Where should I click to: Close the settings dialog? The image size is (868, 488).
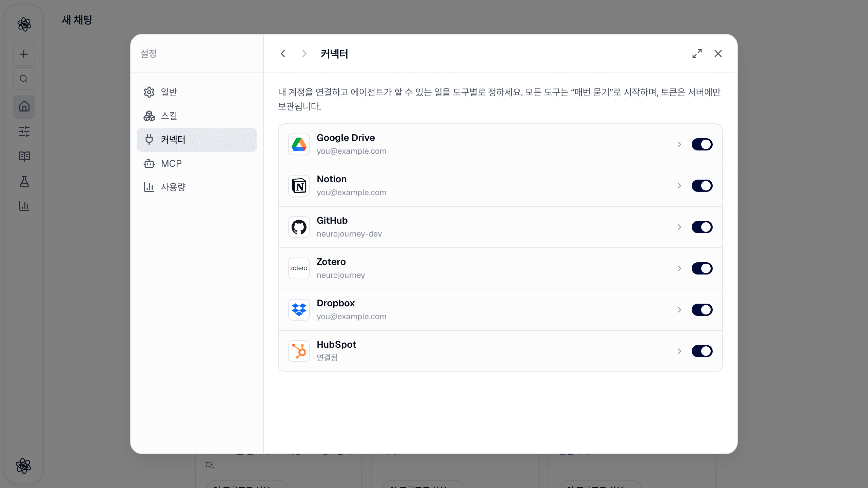click(718, 54)
